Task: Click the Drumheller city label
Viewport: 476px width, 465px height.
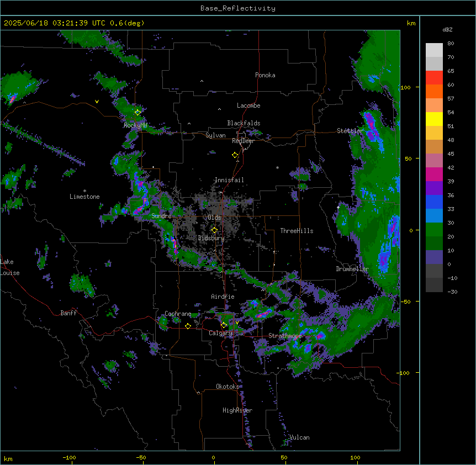Action: (352, 269)
